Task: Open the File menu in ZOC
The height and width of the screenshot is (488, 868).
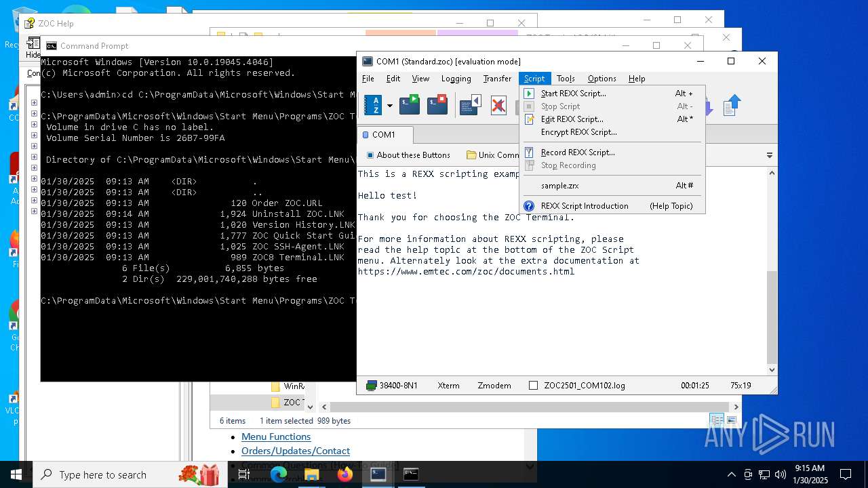Action: tap(368, 79)
